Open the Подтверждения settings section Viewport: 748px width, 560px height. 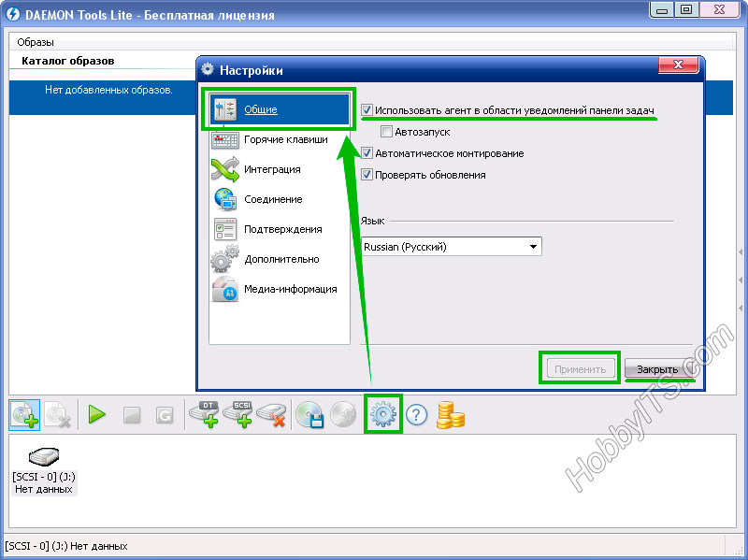click(280, 229)
